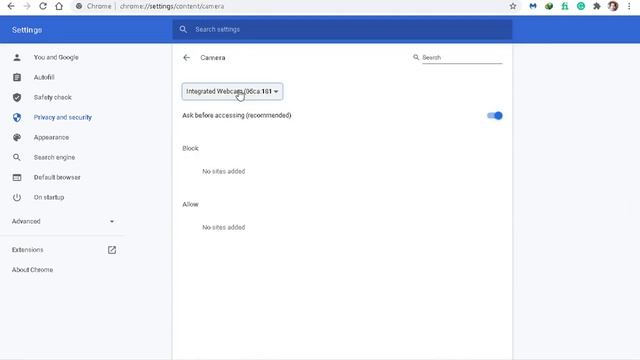Click the Camera page site search field
This screenshot has height=360, width=640.
[462, 58]
